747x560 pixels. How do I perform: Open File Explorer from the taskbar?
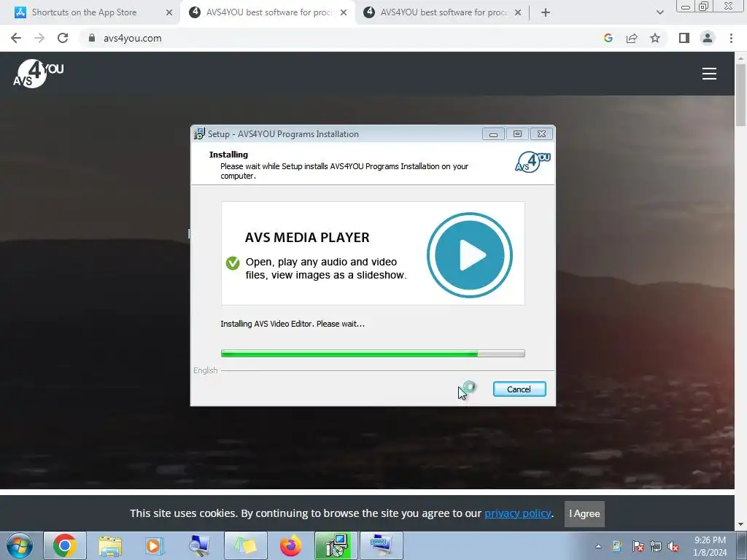110,545
